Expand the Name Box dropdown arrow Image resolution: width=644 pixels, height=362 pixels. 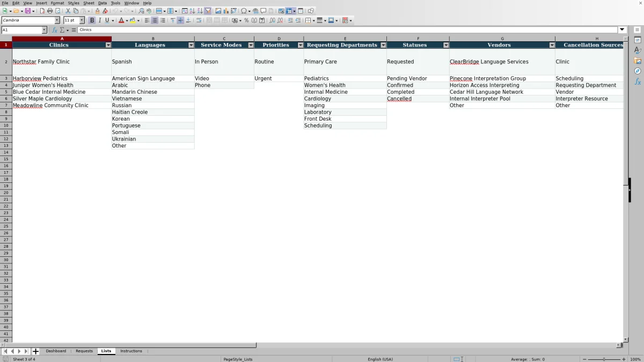44,30
